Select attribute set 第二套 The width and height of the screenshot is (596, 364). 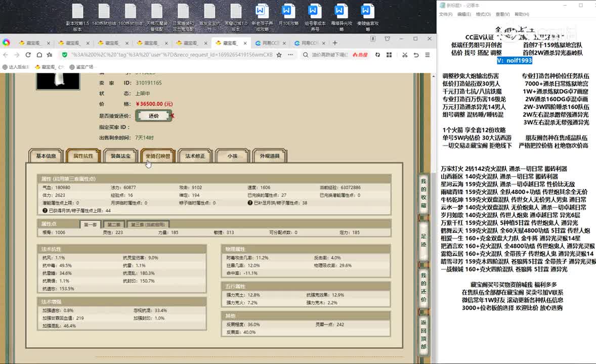tap(113, 224)
